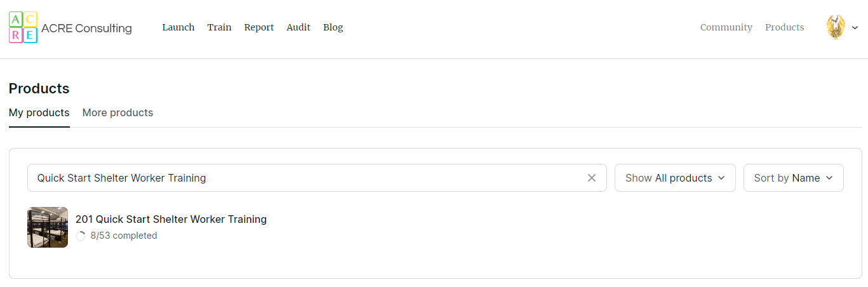
Task: Open the account menu chevron
Action: point(855,28)
